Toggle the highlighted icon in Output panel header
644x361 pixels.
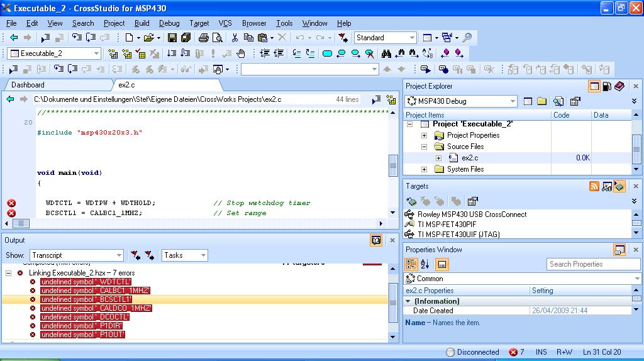[376, 240]
